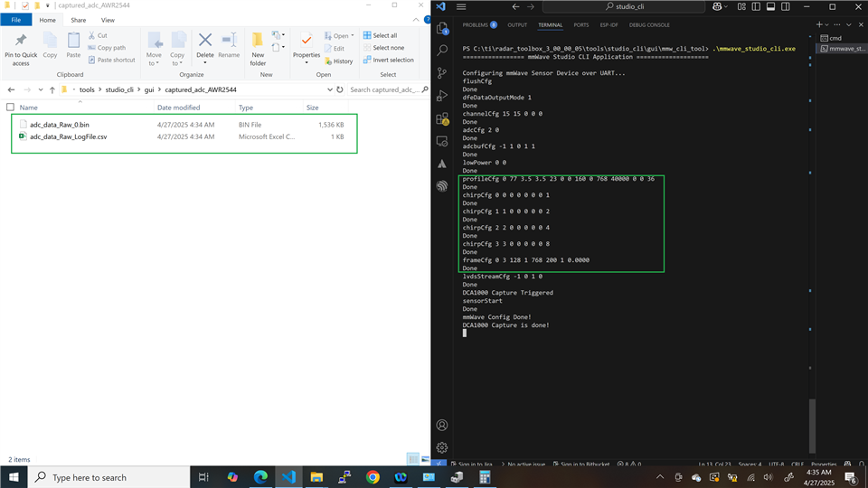Image resolution: width=868 pixels, height=488 pixels.
Task: Open the terminal launch profile dropdown
Action: pyautogui.click(x=827, y=25)
